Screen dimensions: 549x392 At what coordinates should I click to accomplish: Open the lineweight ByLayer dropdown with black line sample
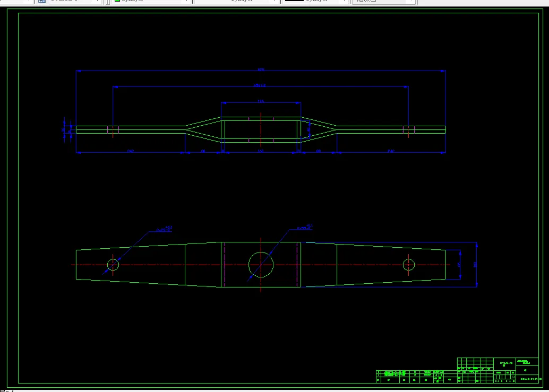click(x=315, y=1)
